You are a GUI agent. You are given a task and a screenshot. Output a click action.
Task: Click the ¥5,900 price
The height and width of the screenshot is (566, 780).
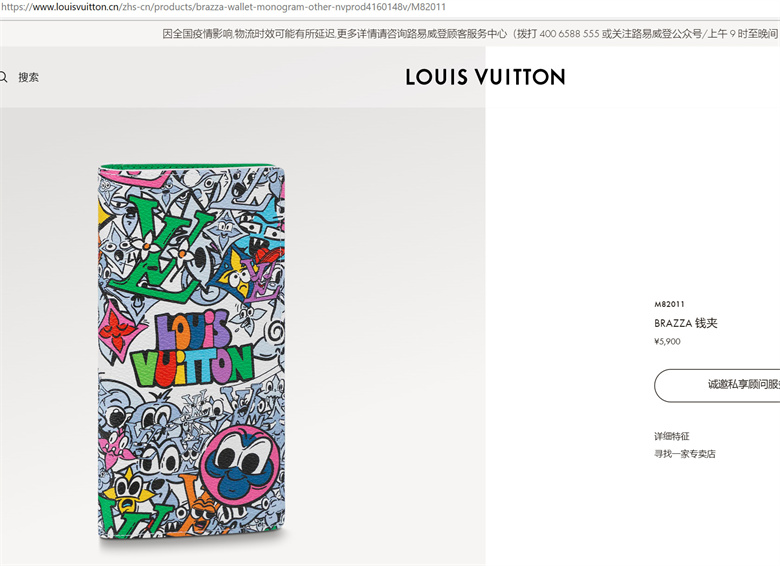[667, 342]
